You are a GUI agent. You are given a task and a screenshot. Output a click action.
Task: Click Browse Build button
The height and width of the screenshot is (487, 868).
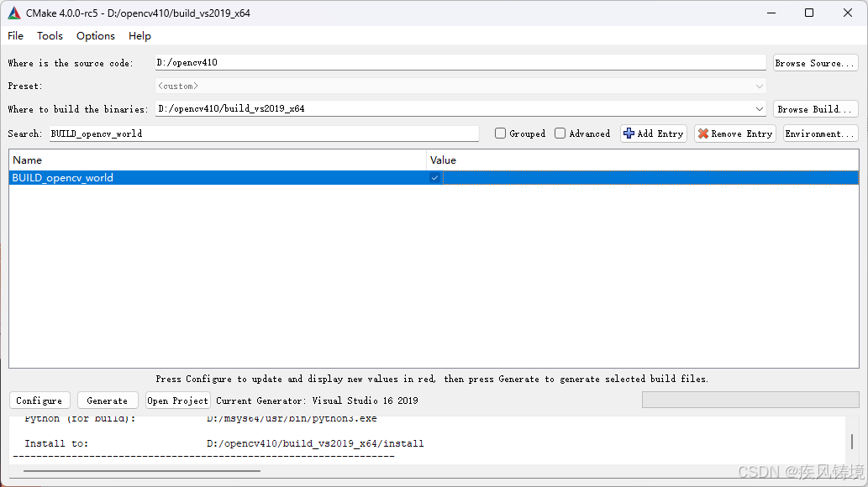[815, 109]
